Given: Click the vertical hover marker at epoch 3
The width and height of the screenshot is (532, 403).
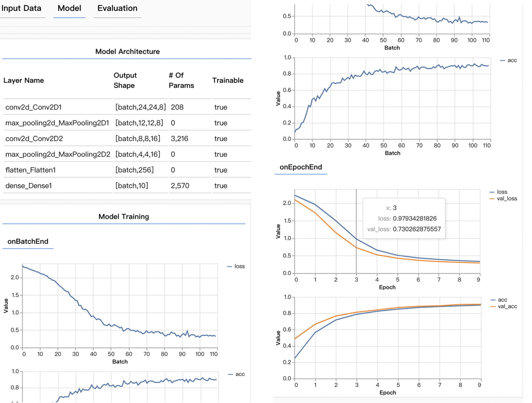Looking at the screenshot, I should [x=356, y=231].
